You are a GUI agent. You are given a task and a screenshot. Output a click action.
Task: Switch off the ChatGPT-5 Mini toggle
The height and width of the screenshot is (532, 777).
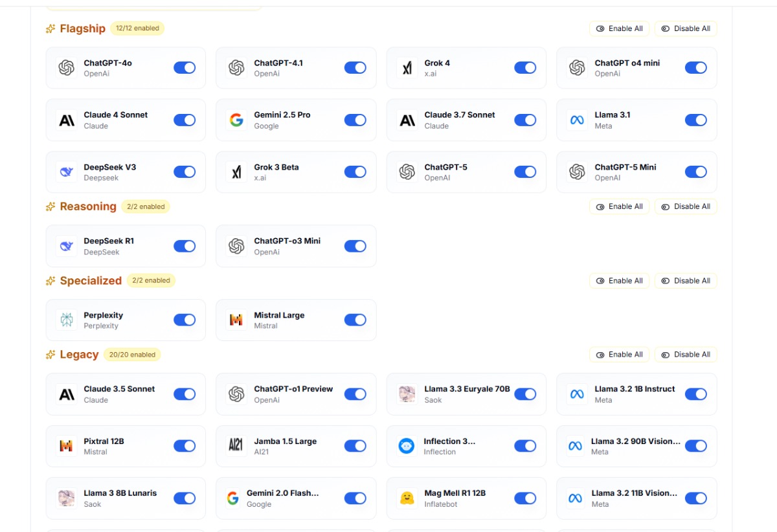coord(695,172)
